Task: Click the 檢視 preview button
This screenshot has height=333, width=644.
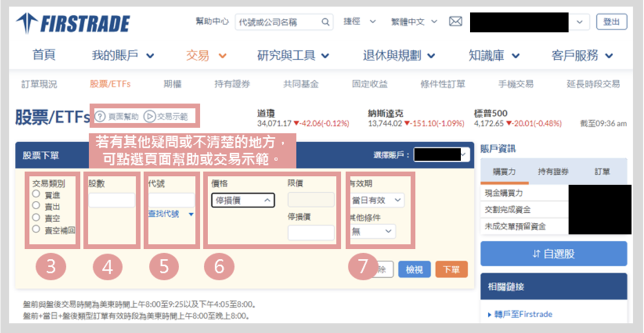Action: (414, 270)
